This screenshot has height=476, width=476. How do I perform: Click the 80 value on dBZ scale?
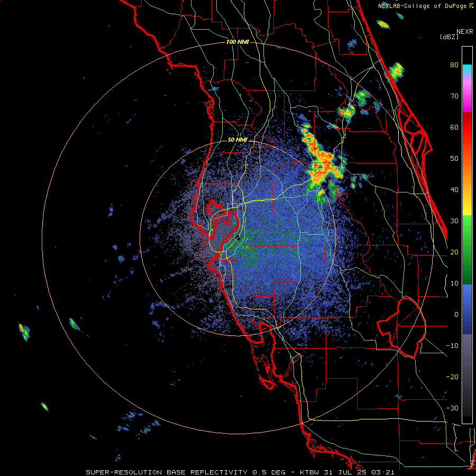[454, 65]
